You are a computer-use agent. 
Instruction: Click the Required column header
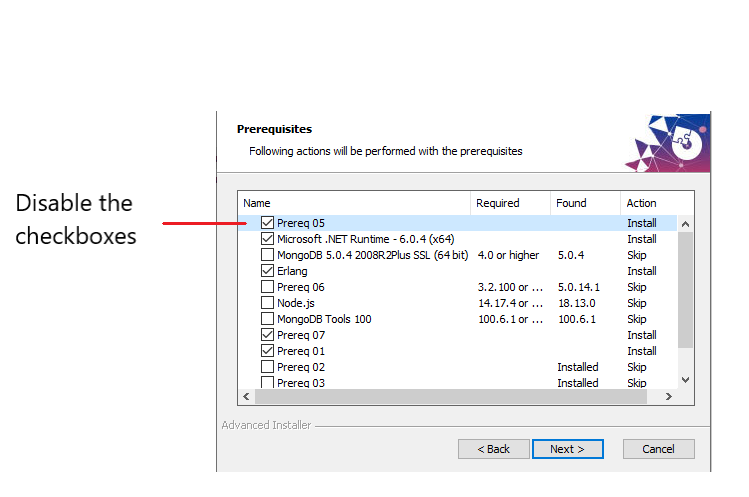(509, 203)
